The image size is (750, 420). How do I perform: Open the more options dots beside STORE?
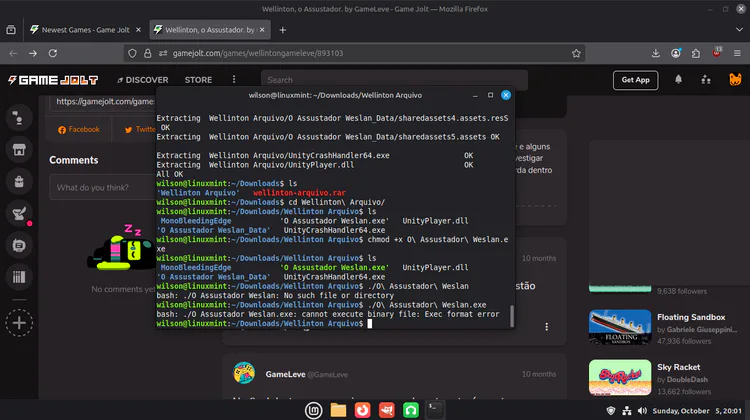234,79
